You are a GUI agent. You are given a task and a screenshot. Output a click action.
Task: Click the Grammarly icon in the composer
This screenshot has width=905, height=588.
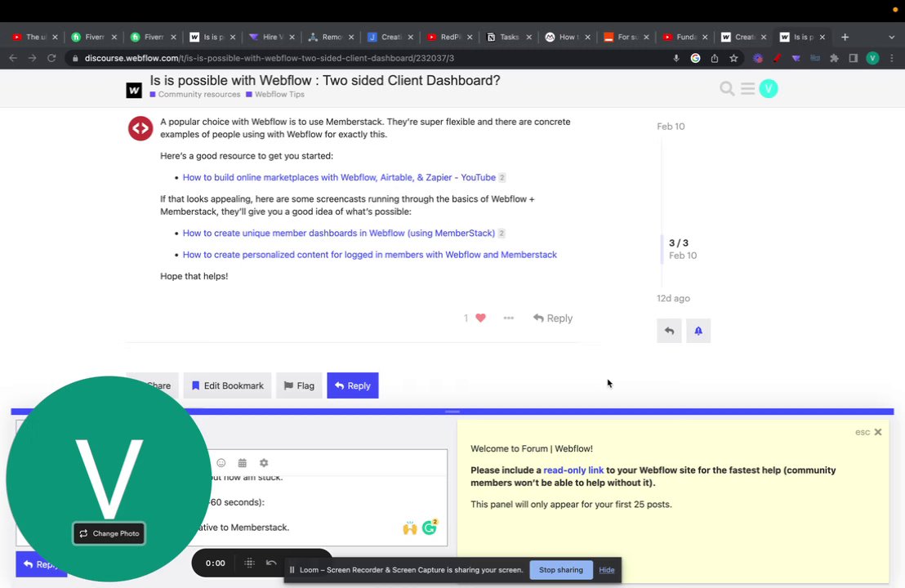click(430, 527)
